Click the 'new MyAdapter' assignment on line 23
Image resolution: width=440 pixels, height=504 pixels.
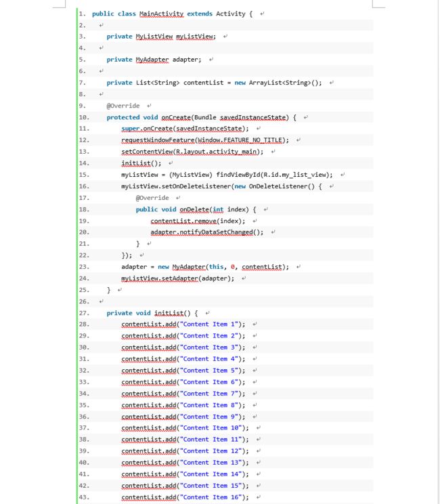click(x=205, y=267)
